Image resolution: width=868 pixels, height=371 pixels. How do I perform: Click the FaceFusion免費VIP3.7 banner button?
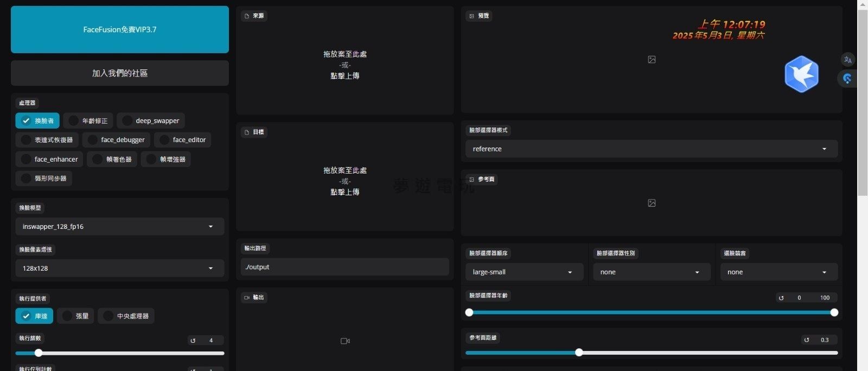[x=120, y=30]
